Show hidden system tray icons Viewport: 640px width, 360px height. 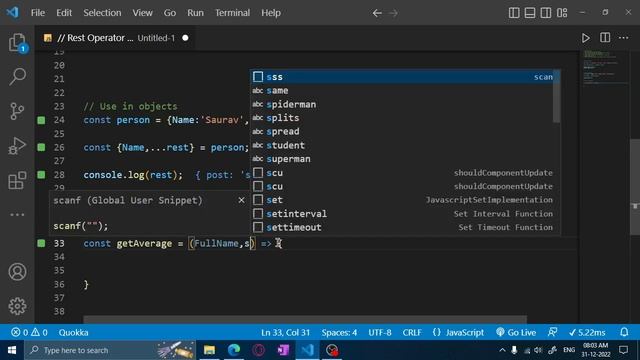pos(502,350)
